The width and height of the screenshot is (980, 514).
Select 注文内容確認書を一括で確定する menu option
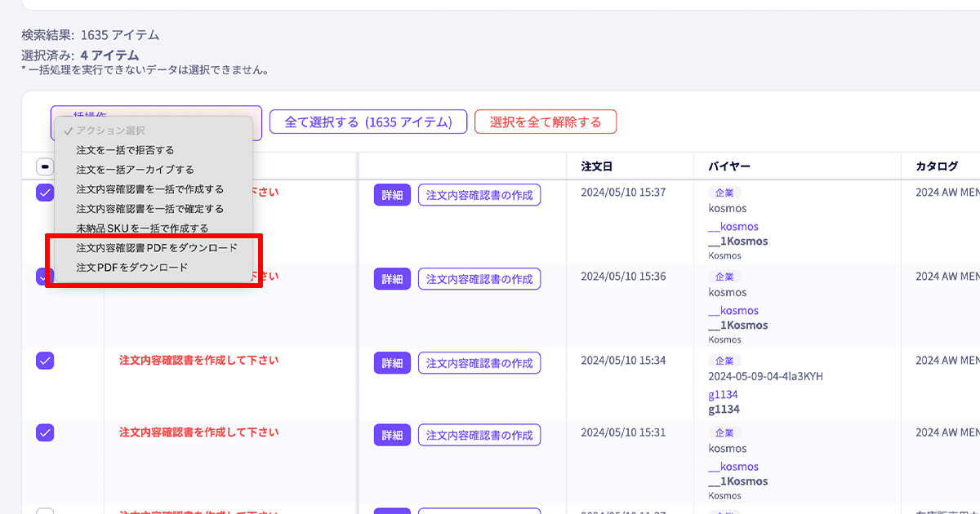(149, 209)
